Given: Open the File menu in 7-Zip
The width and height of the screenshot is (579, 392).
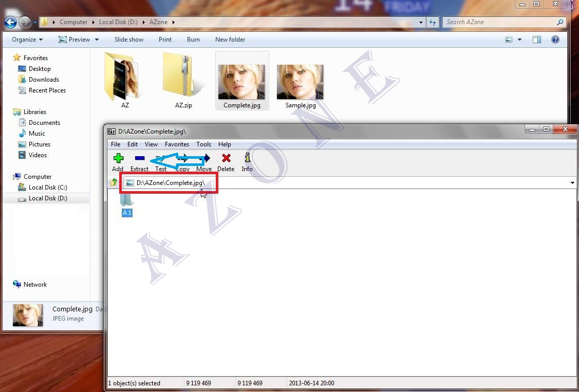Looking at the screenshot, I should point(116,144).
